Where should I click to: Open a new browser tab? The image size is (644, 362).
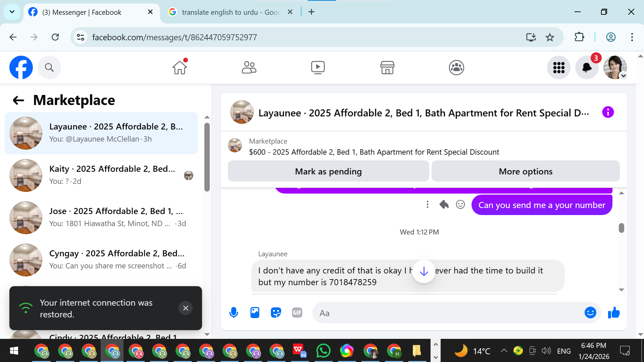coord(311,12)
